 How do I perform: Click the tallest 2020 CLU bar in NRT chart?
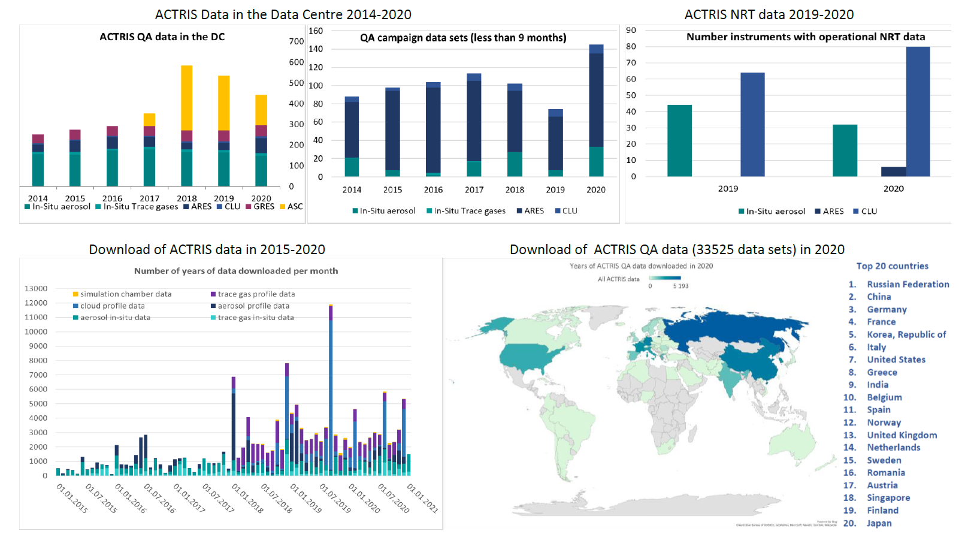918,111
